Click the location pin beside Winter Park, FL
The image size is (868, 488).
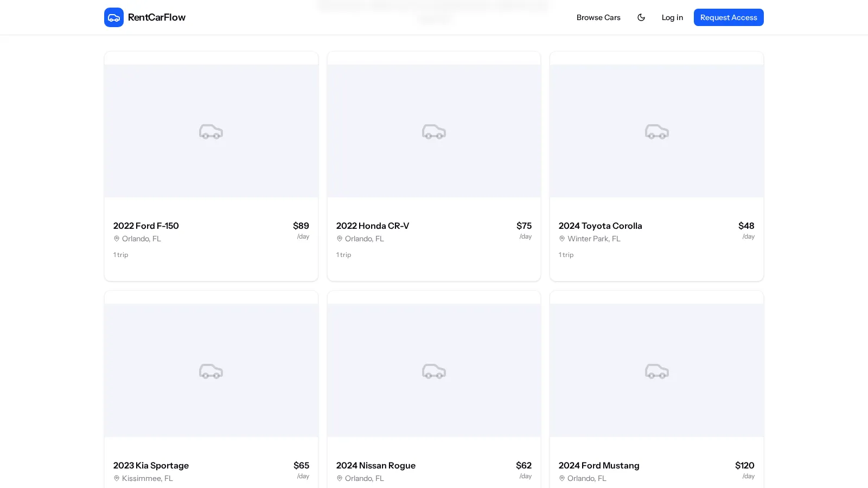coord(562,239)
